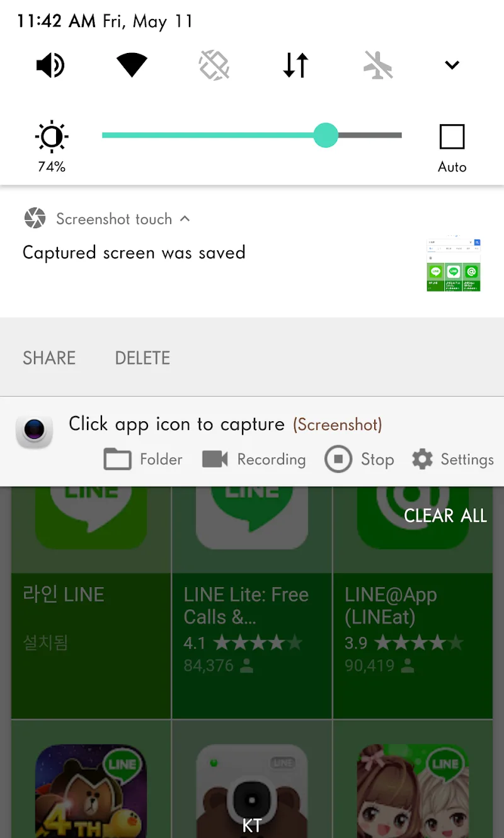The height and width of the screenshot is (838, 504).
Task: Mute sound with the speaker icon
Action: click(50, 65)
